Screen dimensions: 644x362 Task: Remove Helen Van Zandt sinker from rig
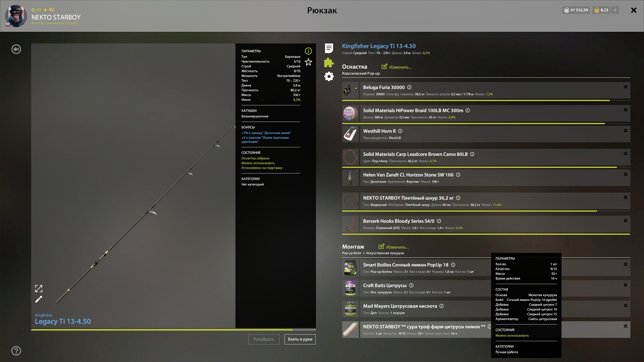point(626,174)
